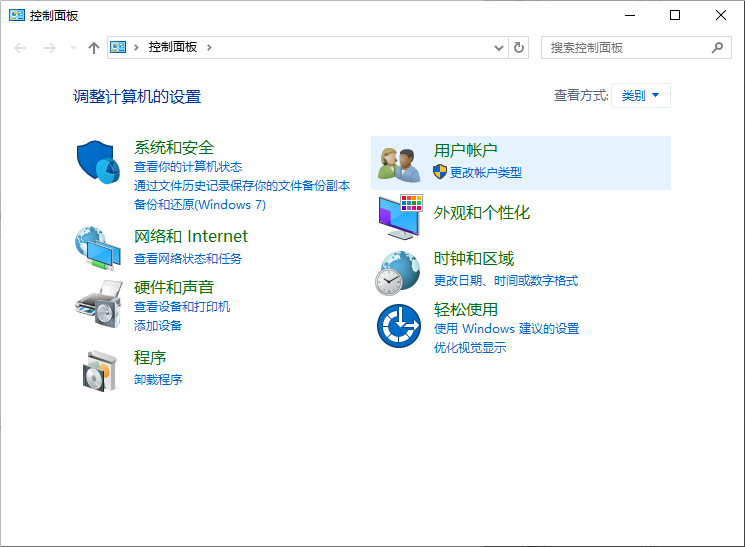Viewport: 745px width, 547px height.
Task: Click the search magnifier icon
Action: point(717,48)
